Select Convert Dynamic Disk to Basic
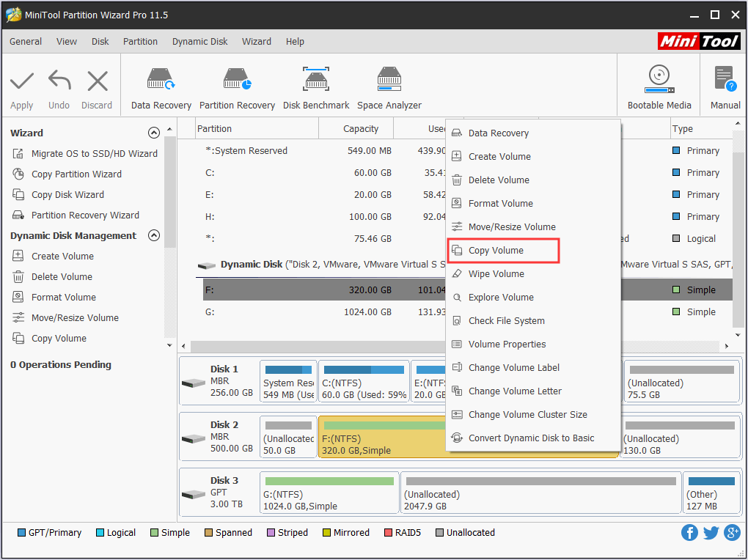 [533, 438]
